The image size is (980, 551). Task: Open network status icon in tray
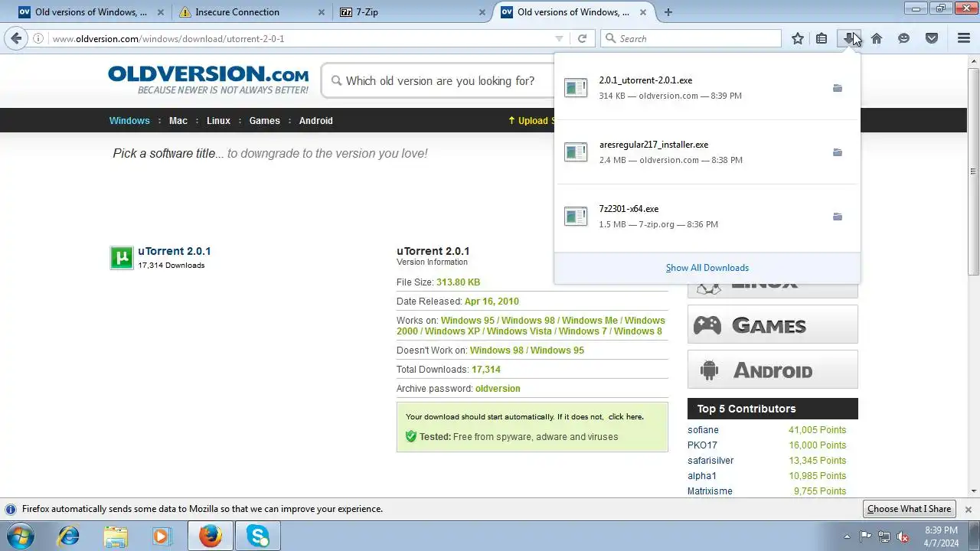(884, 536)
